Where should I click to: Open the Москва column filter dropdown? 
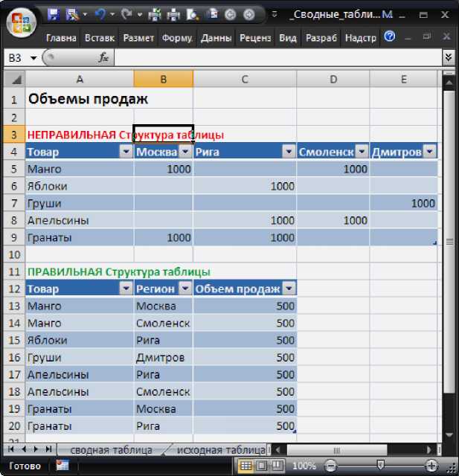184,152
